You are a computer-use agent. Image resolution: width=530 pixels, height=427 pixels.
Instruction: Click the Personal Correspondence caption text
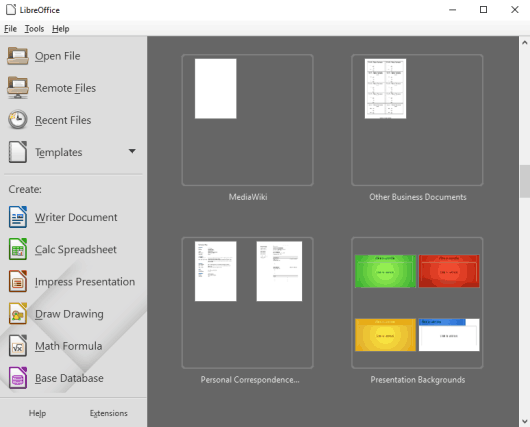pyautogui.click(x=250, y=380)
